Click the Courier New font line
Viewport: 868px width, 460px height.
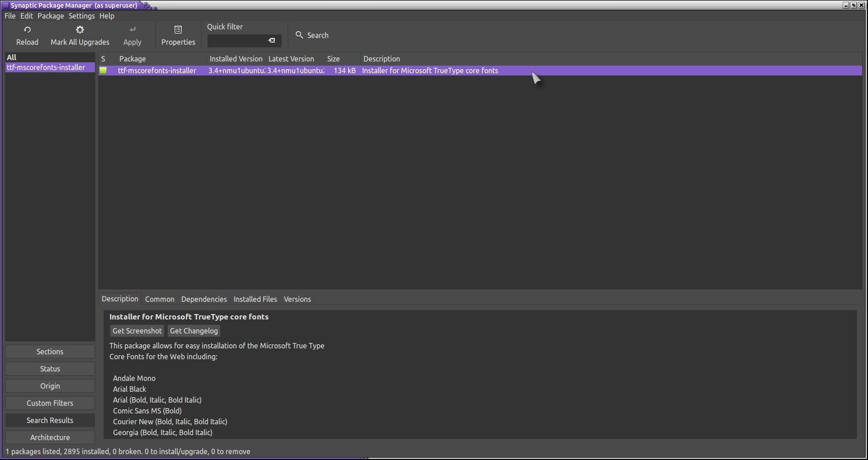(170, 422)
